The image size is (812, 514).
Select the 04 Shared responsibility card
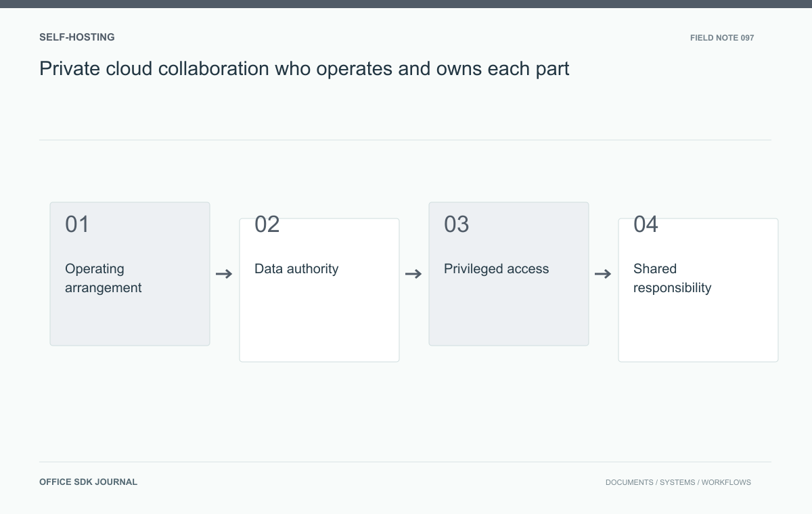click(x=698, y=290)
